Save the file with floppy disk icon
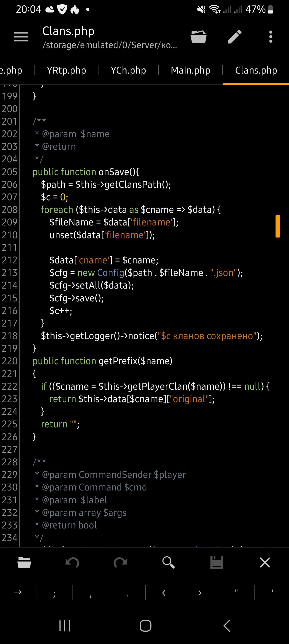This screenshot has height=644, width=289. coord(217,562)
